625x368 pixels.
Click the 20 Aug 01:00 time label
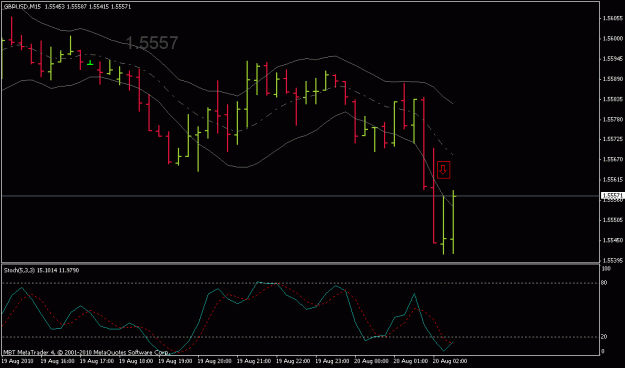tap(411, 361)
